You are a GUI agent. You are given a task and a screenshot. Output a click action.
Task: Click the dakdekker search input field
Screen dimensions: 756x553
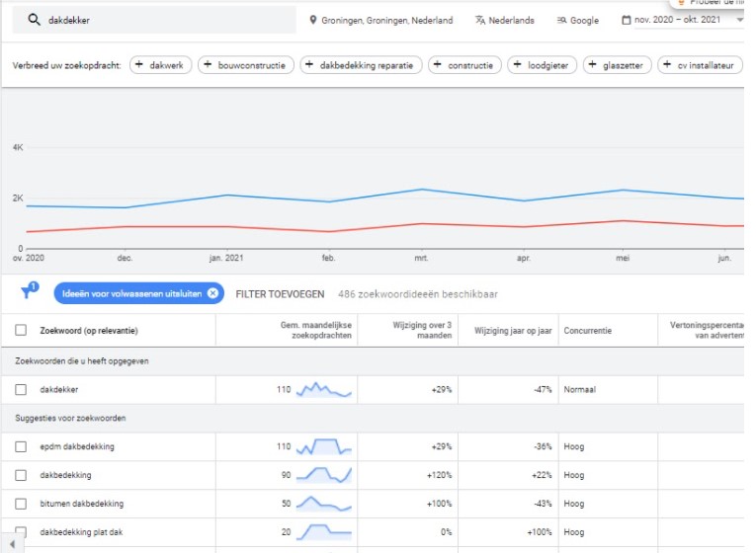point(154,20)
